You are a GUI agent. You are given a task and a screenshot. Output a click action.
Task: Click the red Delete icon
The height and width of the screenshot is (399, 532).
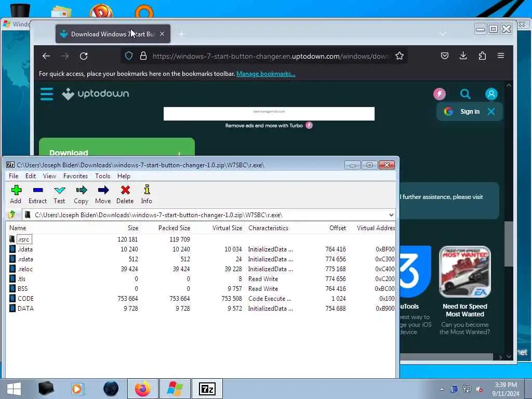125,194
